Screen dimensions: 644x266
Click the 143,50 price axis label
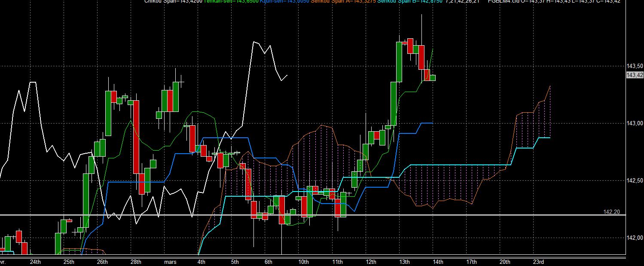click(x=635, y=66)
